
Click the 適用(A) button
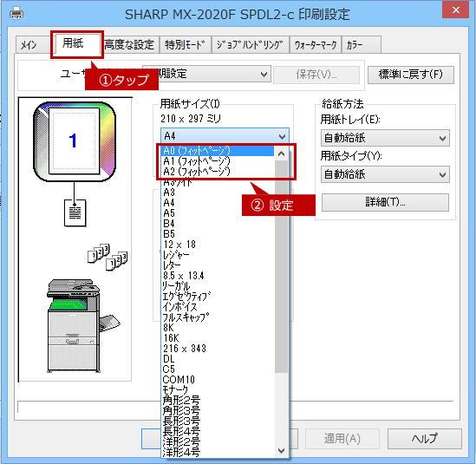(x=342, y=439)
